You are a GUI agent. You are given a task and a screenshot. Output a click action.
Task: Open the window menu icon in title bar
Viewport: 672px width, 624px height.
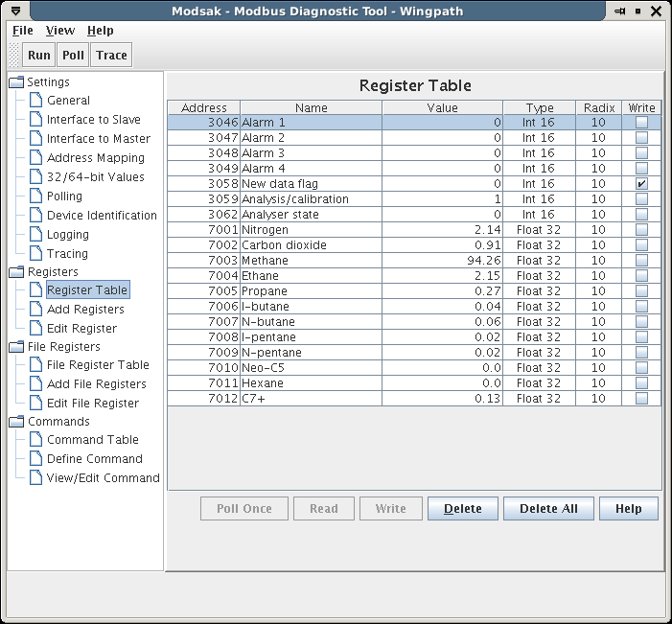point(16,11)
